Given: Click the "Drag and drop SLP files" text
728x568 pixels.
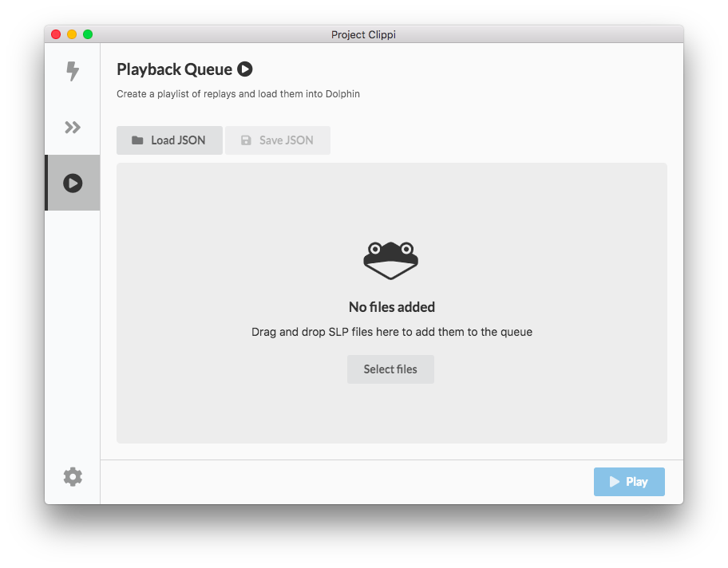Looking at the screenshot, I should [392, 332].
